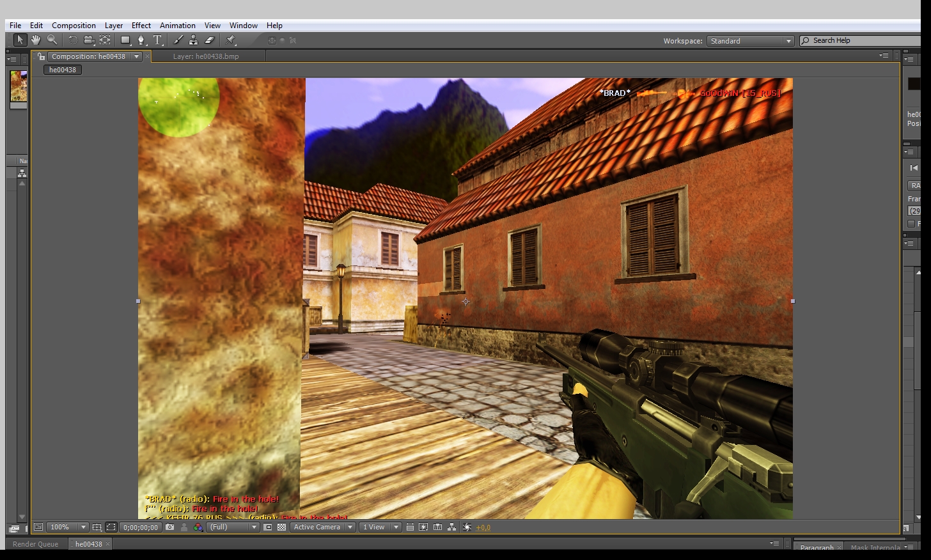
Task: Select the Rotation tool
Action: click(73, 40)
